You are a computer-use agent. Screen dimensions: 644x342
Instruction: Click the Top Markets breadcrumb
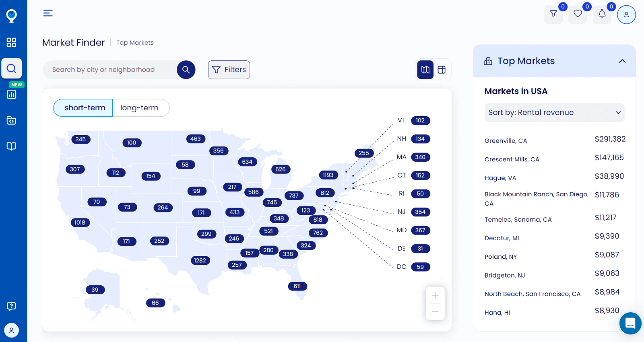tap(135, 43)
